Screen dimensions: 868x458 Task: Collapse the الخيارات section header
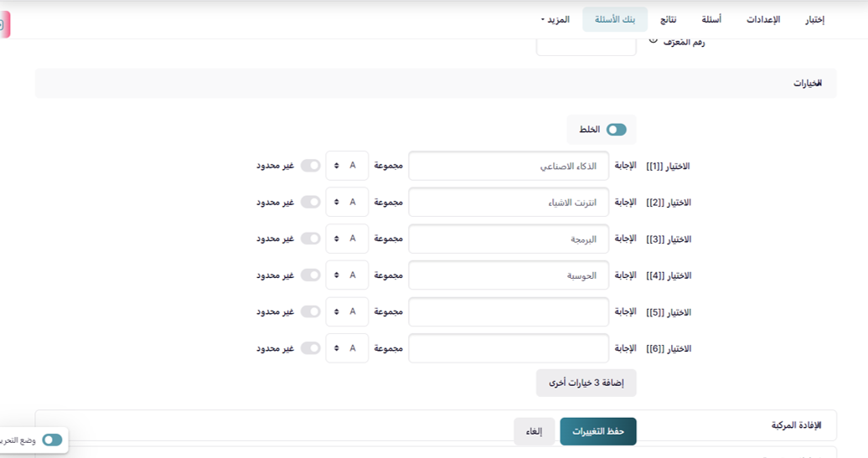click(807, 84)
